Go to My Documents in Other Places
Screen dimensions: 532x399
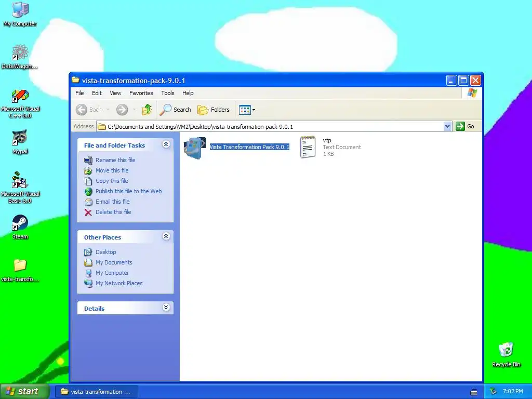click(x=114, y=262)
